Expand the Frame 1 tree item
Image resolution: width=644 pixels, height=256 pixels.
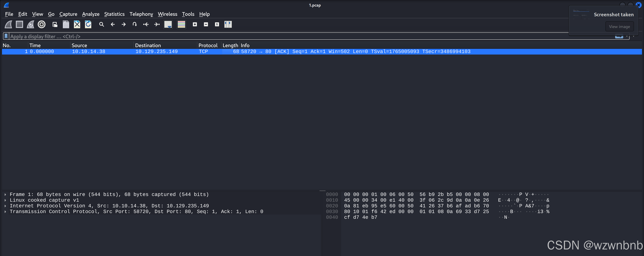point(5,194)
